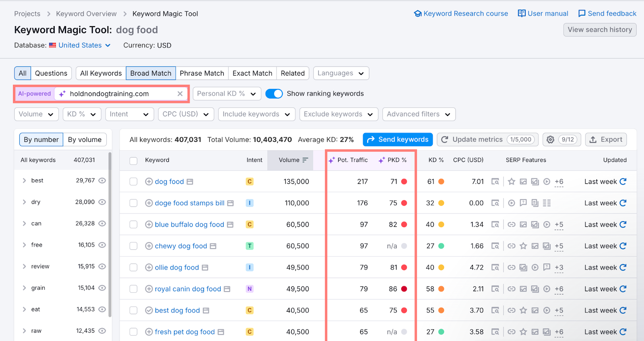
Task: Refresh metrics for 'royal canin dog food' row
Action: tap(623, 289)
